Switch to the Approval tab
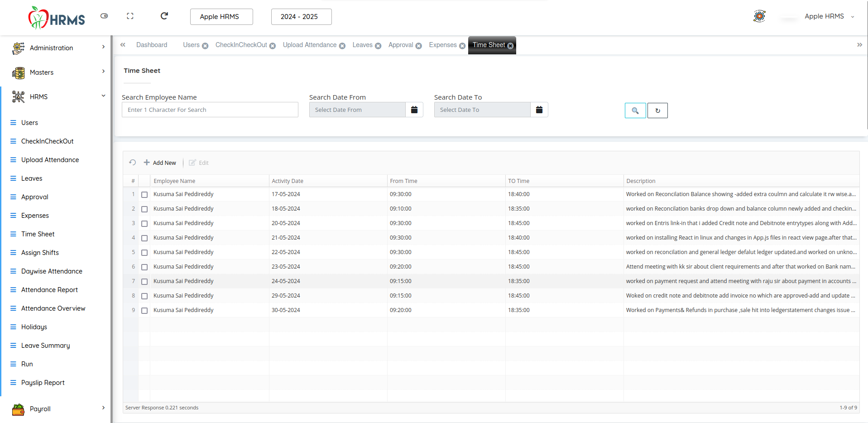 click(401, 45)
